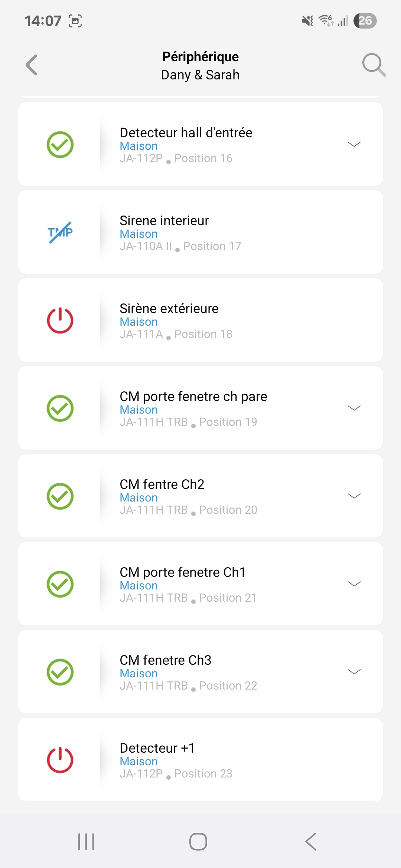Select Maison link under CM porte fenetre Ch1
Viewport: 401px width, 868px height.
(x=138, y=586)
